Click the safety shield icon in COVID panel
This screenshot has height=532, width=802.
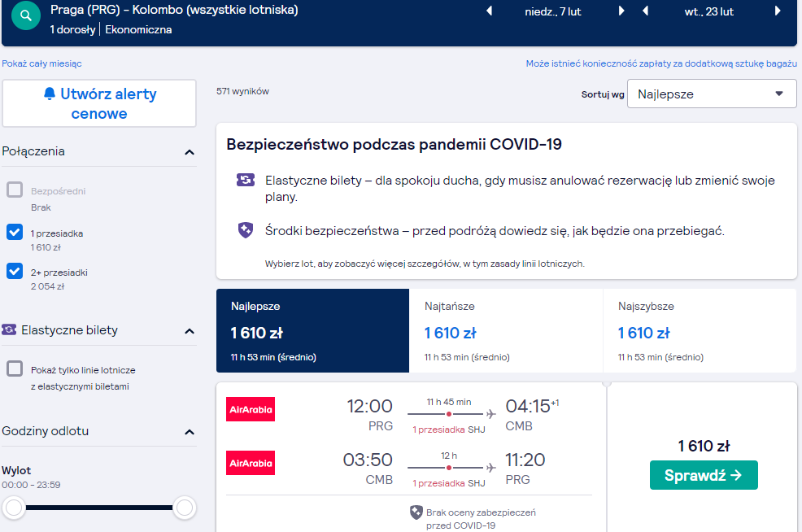[246, 230]
